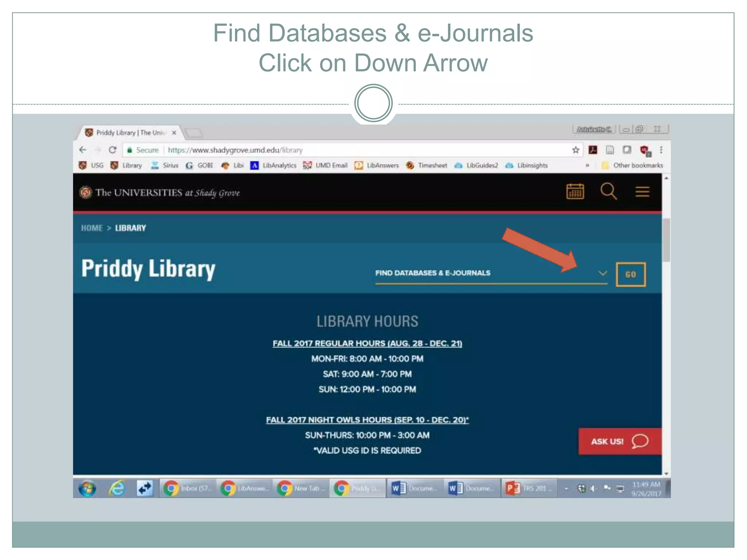Click scrollbar down arrow
Image resolution: width=747 pixels, height=560 pixels.
coord(666,474)
